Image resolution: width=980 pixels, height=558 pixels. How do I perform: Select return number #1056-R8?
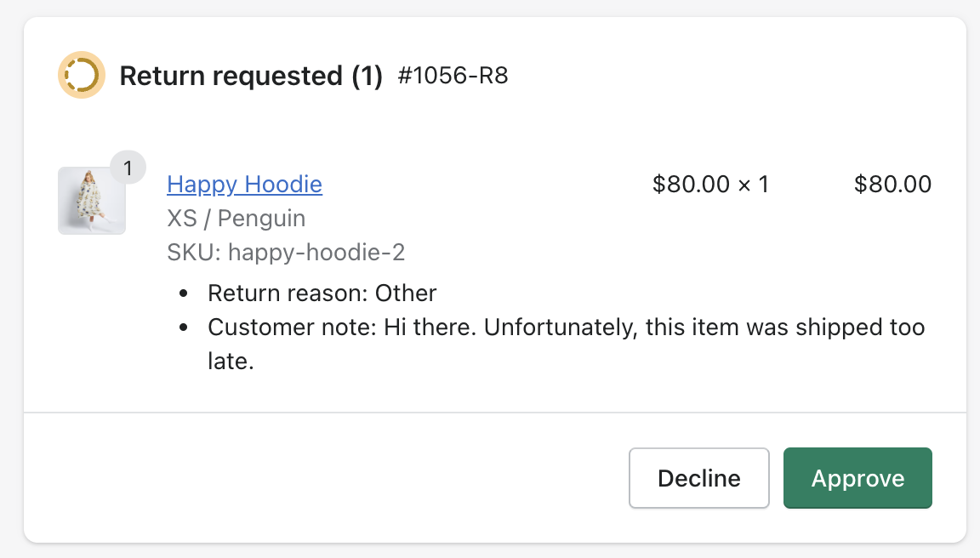point(453,76)
